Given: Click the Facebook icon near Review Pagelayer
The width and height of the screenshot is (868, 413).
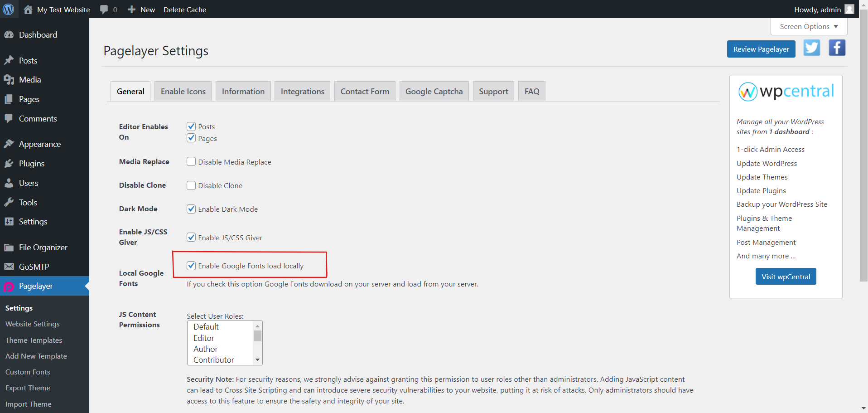Looking at the screenshot, I should click(x=837, y=48).
